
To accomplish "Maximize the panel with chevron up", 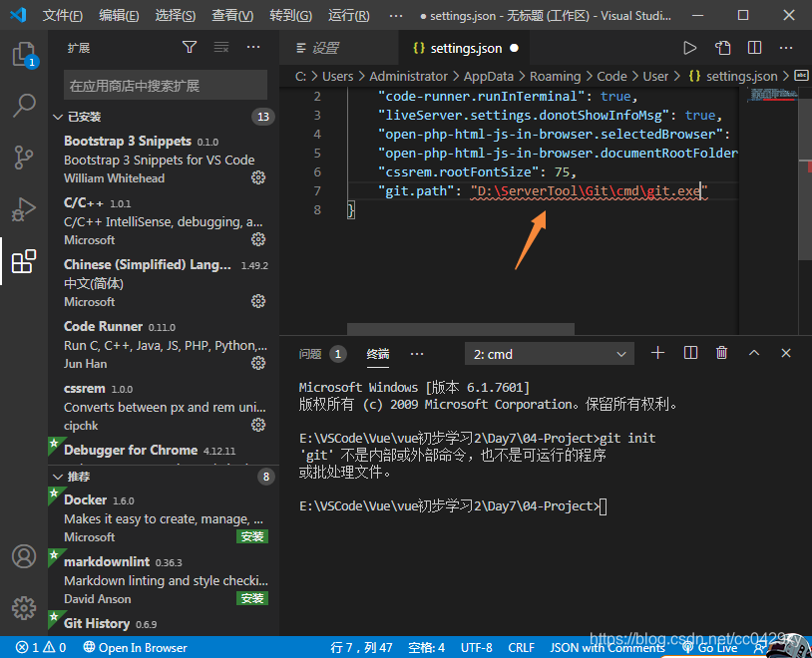I will click(754, 353).
